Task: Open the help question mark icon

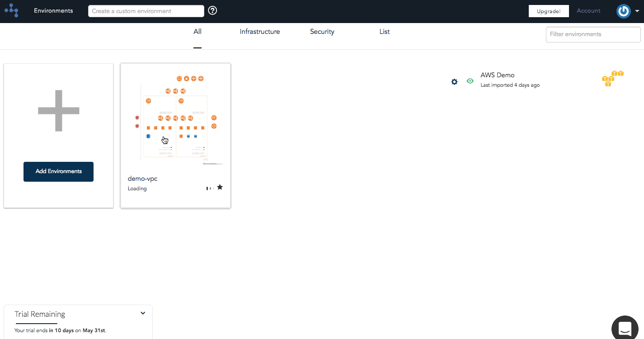Action: [212, 11]
